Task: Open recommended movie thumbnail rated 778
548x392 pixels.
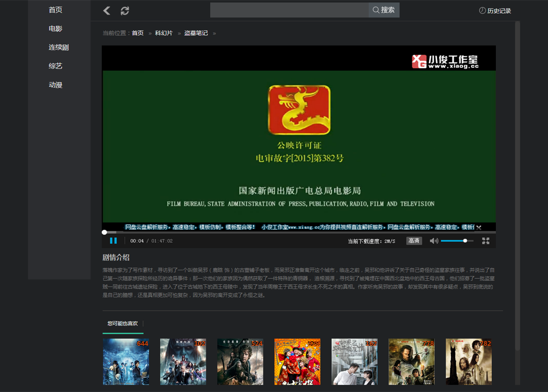Action: (412, 362)
